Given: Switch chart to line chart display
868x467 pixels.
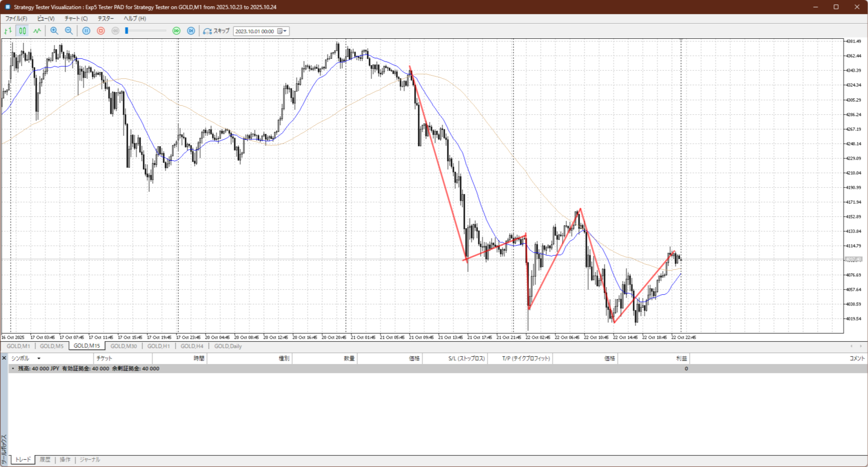Looking at the screenshot, I should pos(37,31).
